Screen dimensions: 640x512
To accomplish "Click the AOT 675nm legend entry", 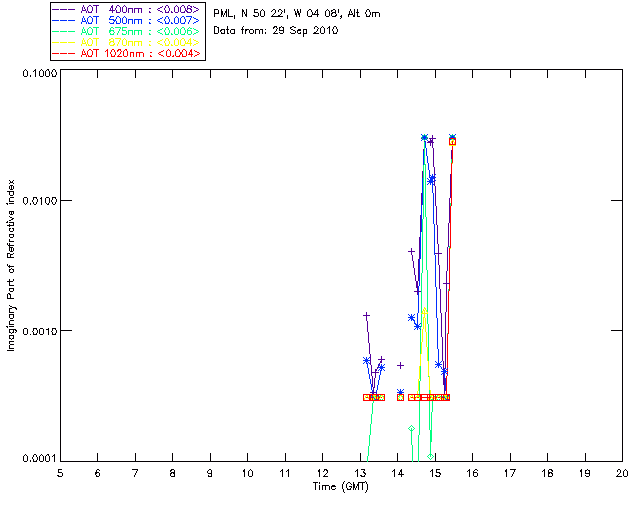I will click(x=126, y=31).
